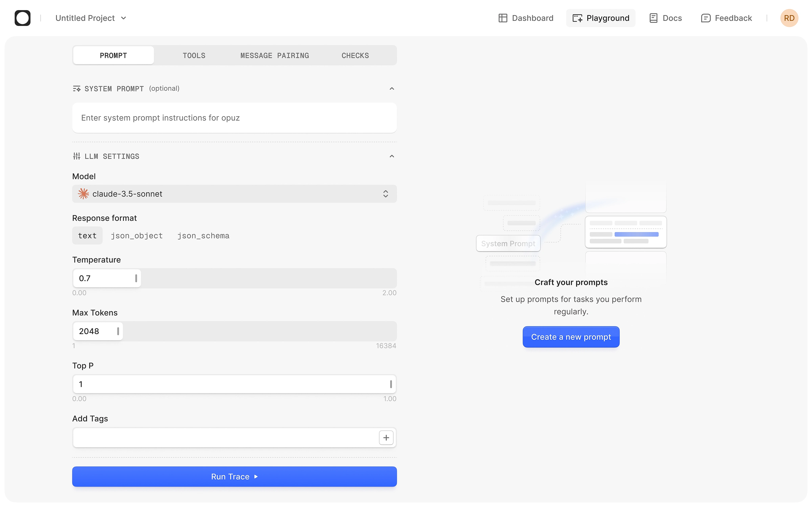The height and width of the screenshot is (507, 812).
Task: Select json_object response format
Action: pyautogui.click(x=137, y=236)
